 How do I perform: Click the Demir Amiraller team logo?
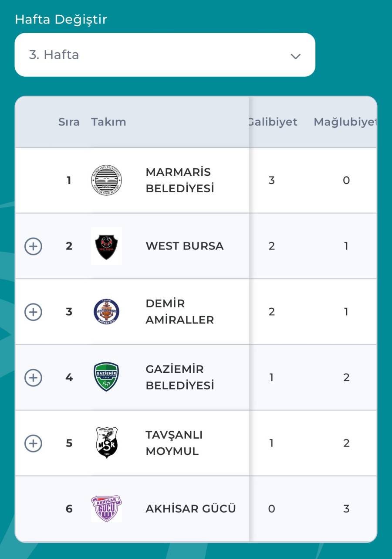click(106, 312)
